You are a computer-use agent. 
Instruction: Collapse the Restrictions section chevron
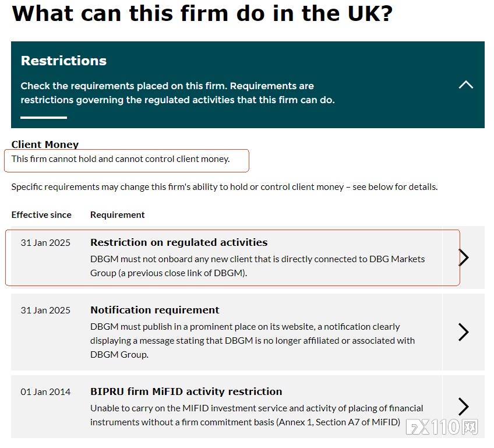coord(465,85)
